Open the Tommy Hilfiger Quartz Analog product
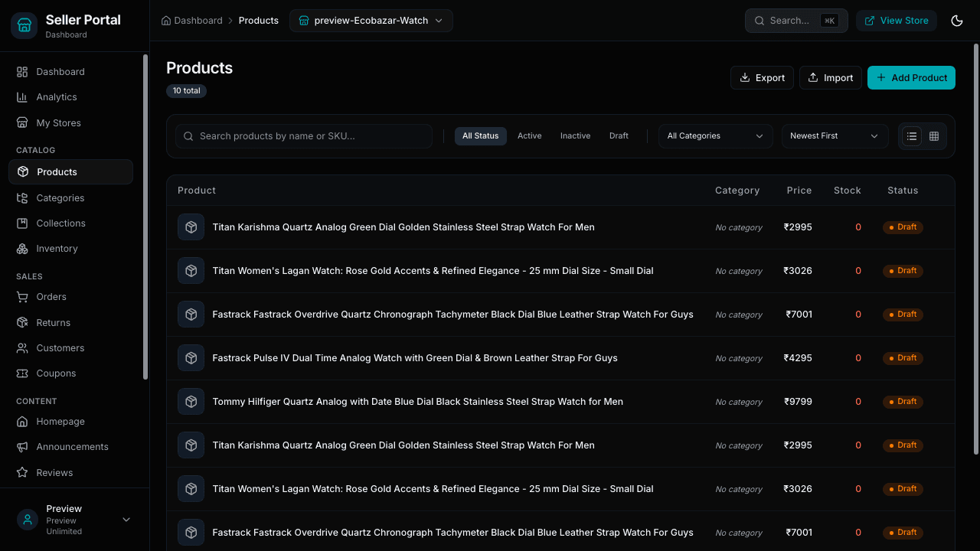 tap(418, 402)
